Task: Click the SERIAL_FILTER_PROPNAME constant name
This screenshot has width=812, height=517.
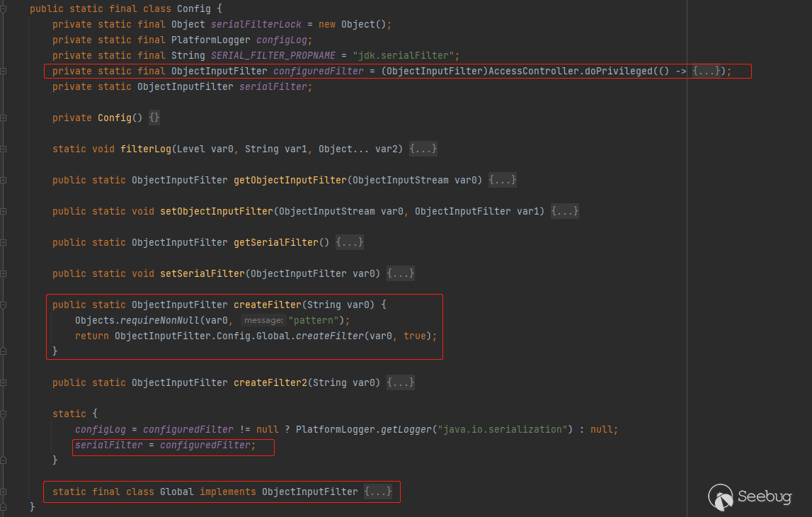Action: [x=273, y=55]
